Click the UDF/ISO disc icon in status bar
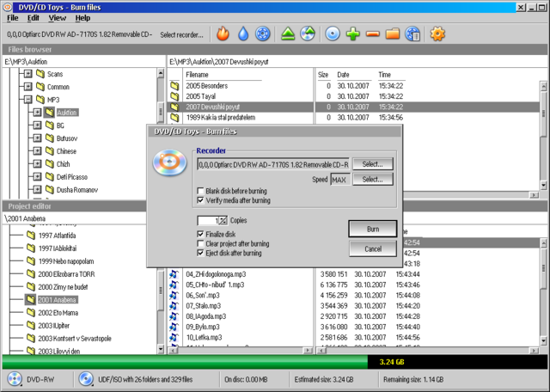The image size is (550, 392). 86,379
